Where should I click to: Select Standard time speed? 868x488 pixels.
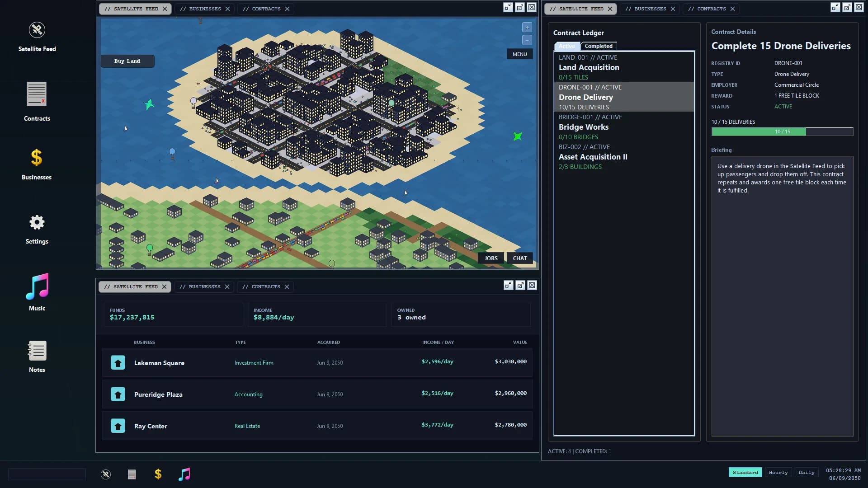coord(745,472)
